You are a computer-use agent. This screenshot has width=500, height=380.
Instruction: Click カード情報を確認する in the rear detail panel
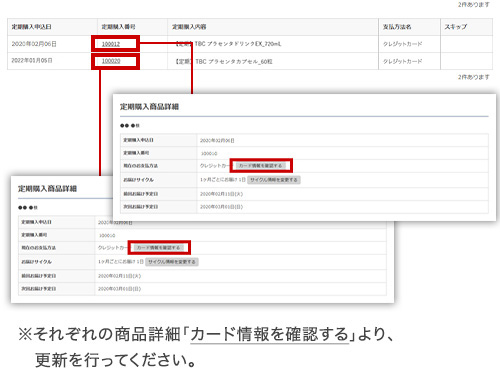coord(159,248)
